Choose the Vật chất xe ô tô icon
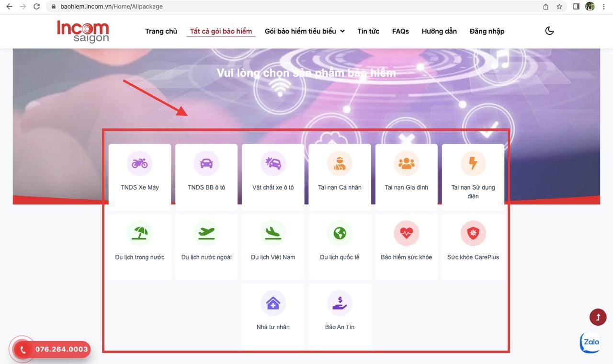 [x=273, y=163]
